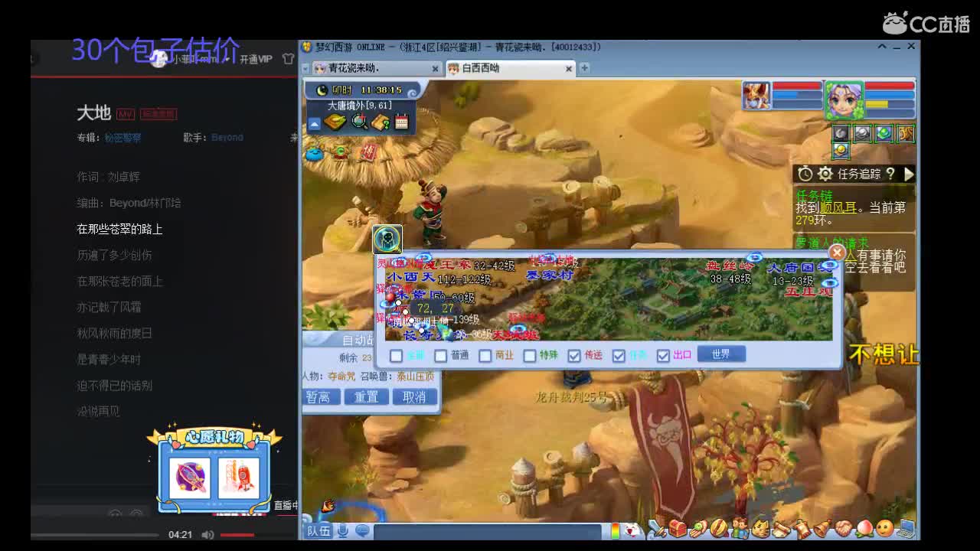Click the 大唐国境 location on the map
Image resolution: width=980 pixels, height=551 pixels.
point(799,269)
